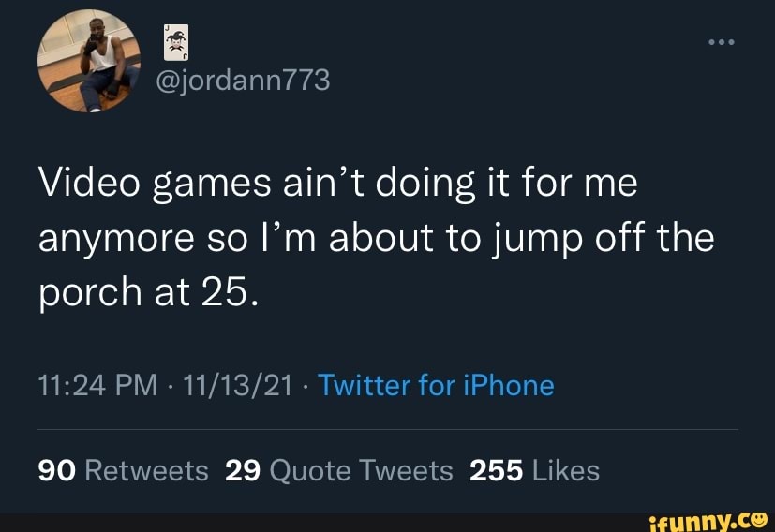775x532 pixels.
Task: Click the bold like count "255"
Action: click(496, 469)
